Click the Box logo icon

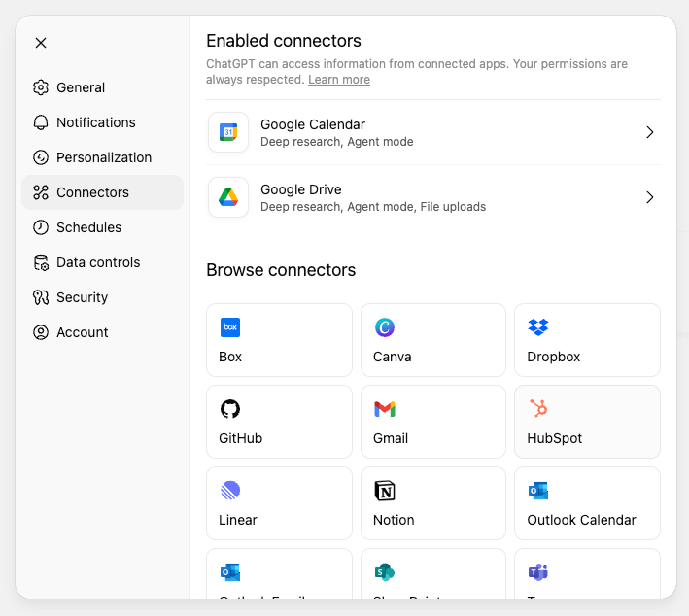tap(230, 327)
